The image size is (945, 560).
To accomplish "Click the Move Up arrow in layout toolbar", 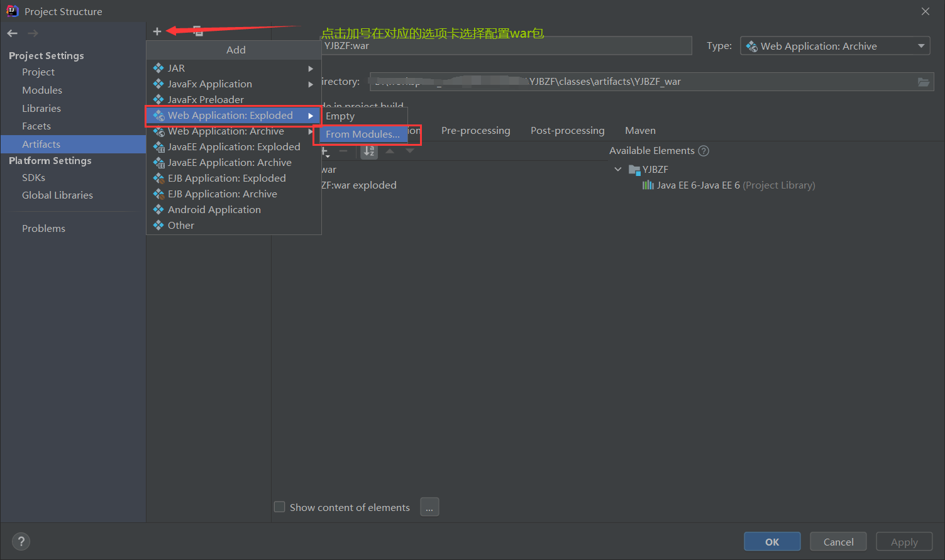I will point(390,151).
